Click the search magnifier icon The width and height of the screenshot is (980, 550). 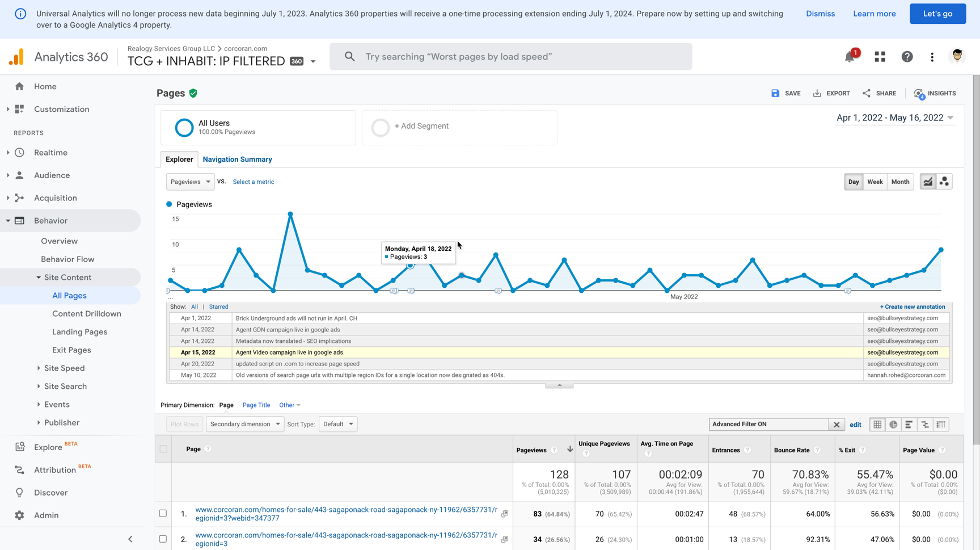click(349, 57)
